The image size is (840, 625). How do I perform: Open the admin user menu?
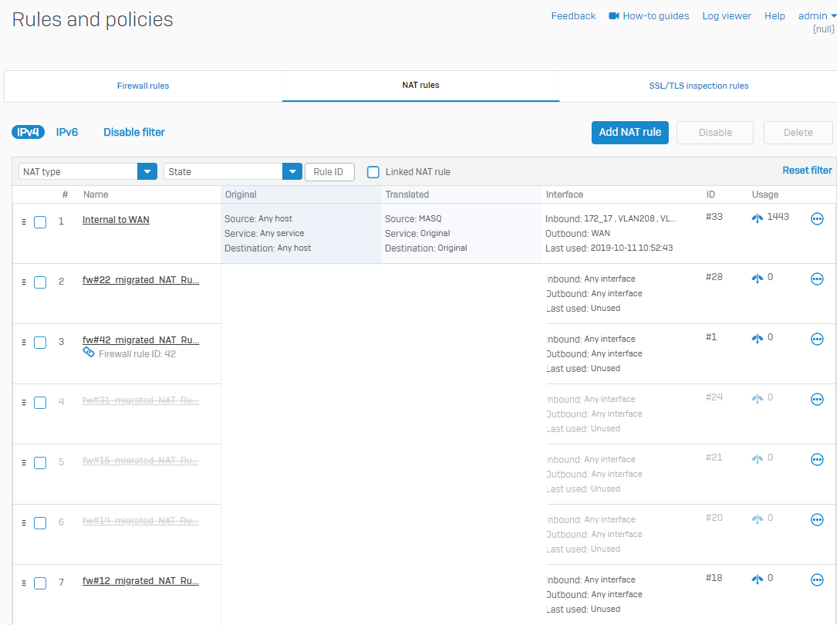817,16
